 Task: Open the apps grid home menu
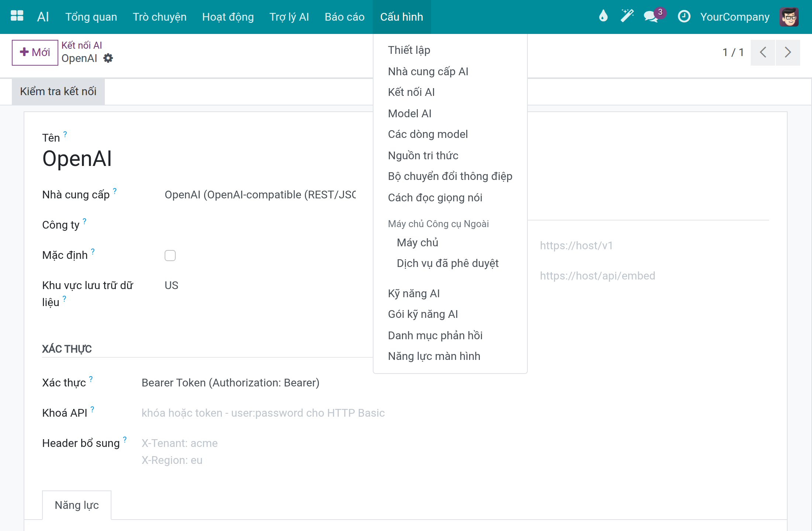click(x=17, y=17)
